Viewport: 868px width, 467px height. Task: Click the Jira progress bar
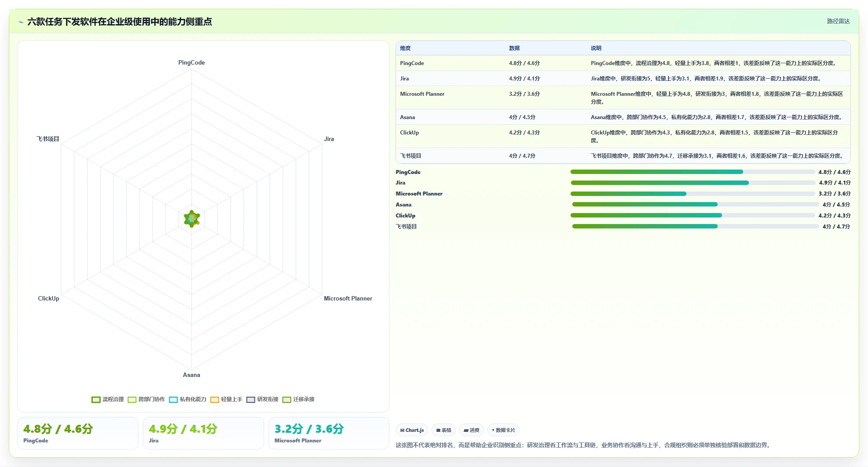pos(693,183)
